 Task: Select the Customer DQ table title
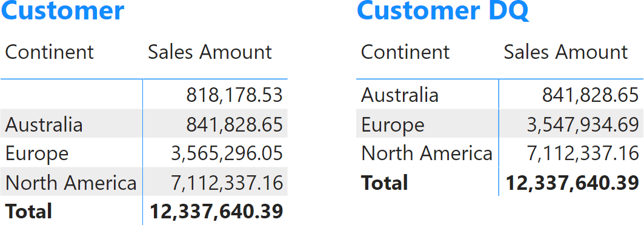click(x=443, y=10)
